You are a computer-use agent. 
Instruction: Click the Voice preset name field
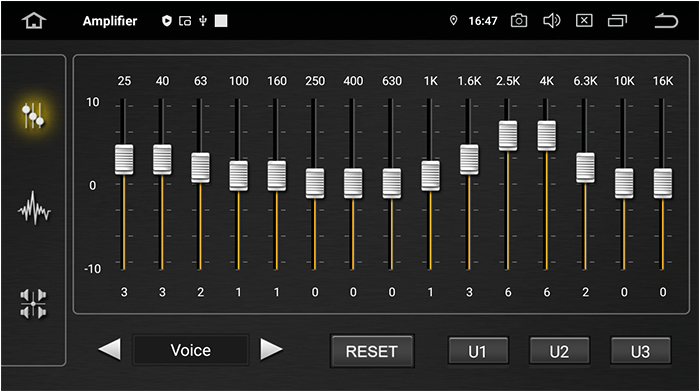(191, 350)
